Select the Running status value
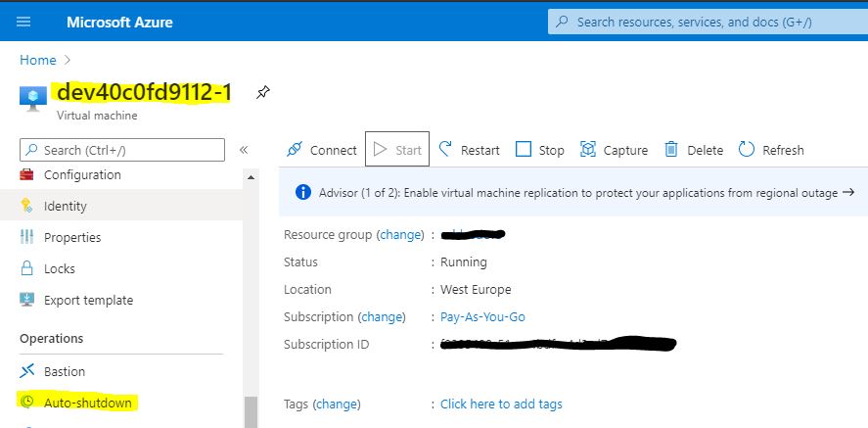The width and height of the screenshot is (868, 428). tap(463, 262)
